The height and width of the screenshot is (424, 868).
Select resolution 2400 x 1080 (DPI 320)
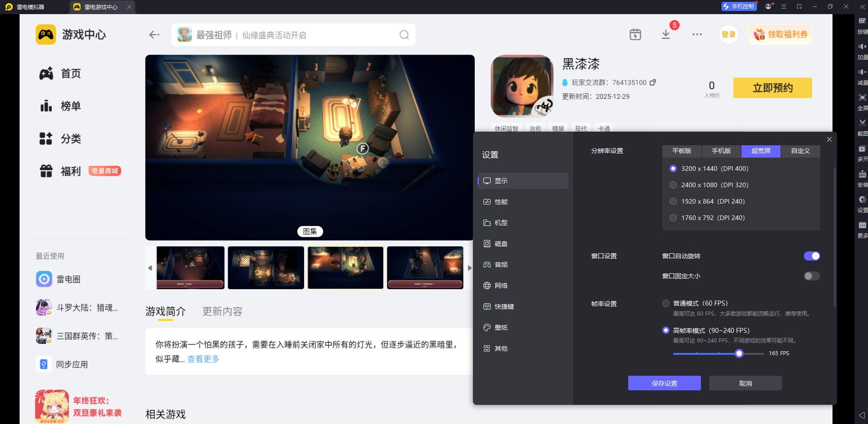coord(709,185)
